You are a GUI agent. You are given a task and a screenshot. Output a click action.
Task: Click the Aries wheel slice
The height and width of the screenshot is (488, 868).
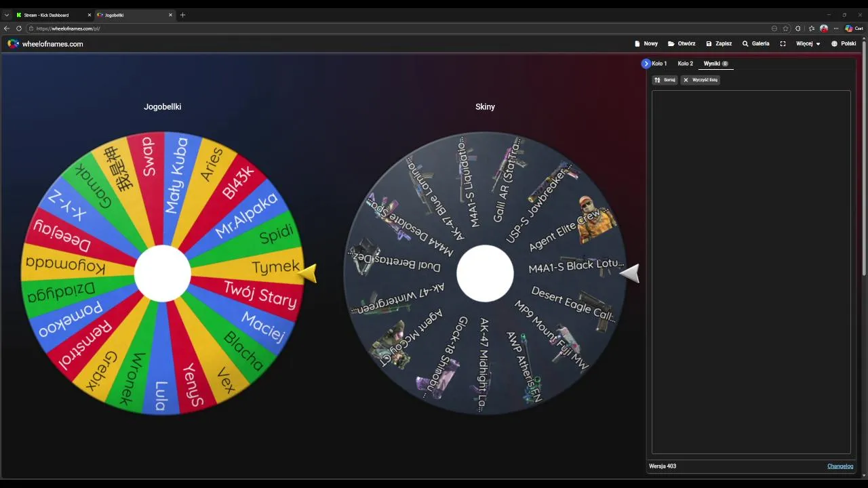pyautogui.click(x=212, y=165)
